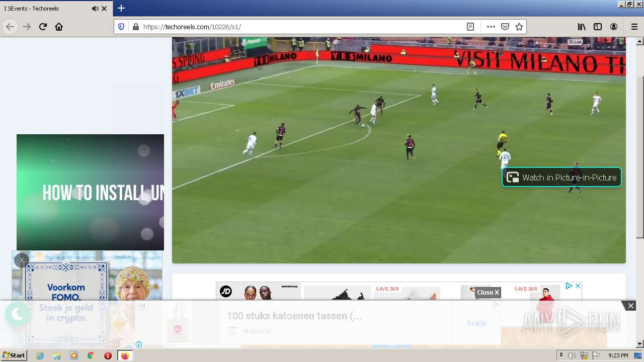Open the Action Center flag icon
This screenshot has height=362, width=644.
click(x=597, y=355)
